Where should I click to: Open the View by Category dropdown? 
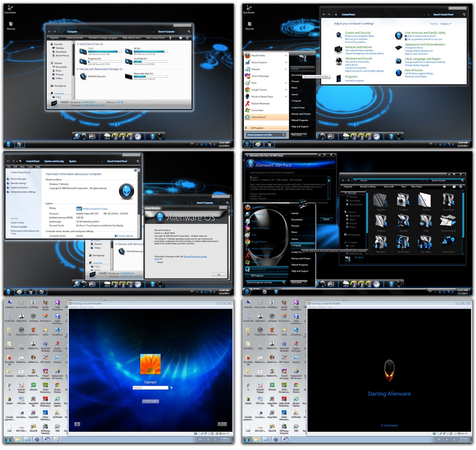pyautogui.click(x=446, y=24)
